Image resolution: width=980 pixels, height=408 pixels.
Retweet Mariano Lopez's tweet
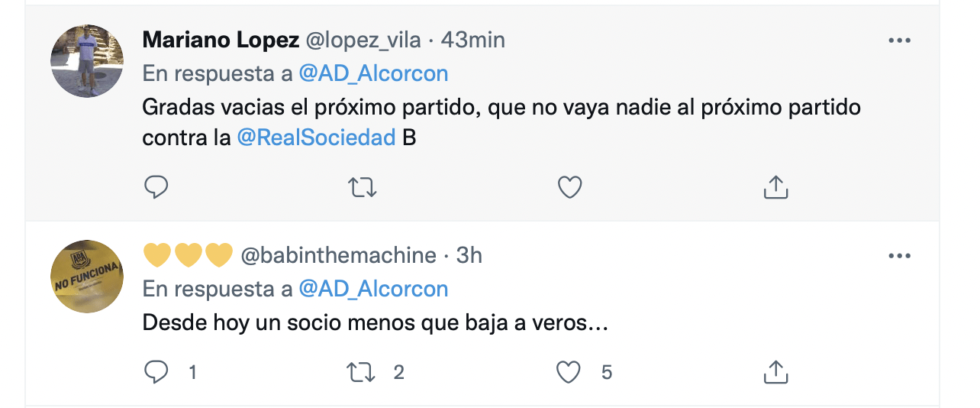click(x=363, y=187)
